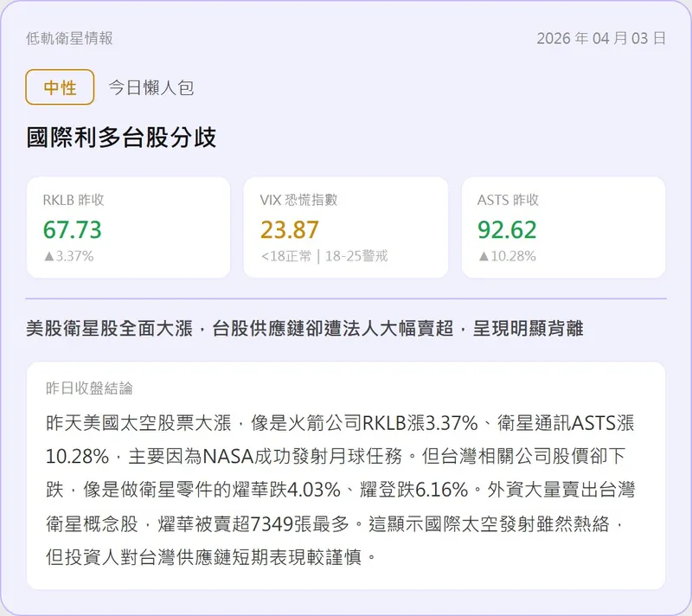The width and height of the screenshot is (692, 616).
Task: Click the summary line mentioning NASA成功發射月球任務
Action: (x=336, y=456)
